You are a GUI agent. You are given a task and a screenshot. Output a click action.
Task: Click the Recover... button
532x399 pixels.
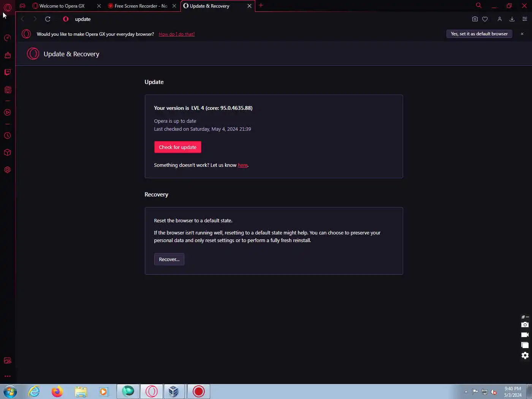coord(169,259)
